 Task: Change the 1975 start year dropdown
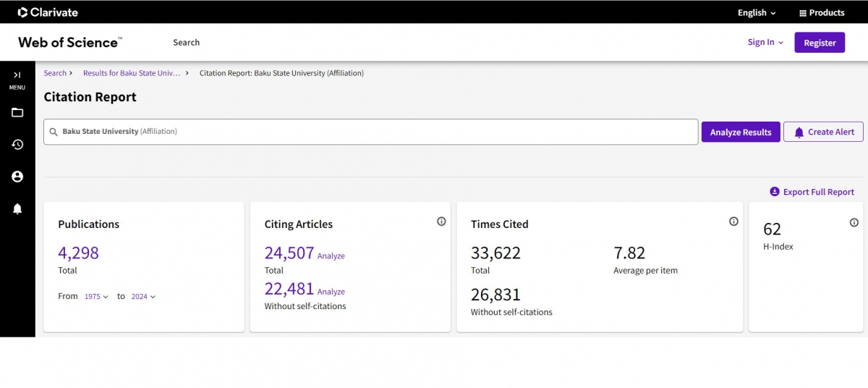[96, 297]
